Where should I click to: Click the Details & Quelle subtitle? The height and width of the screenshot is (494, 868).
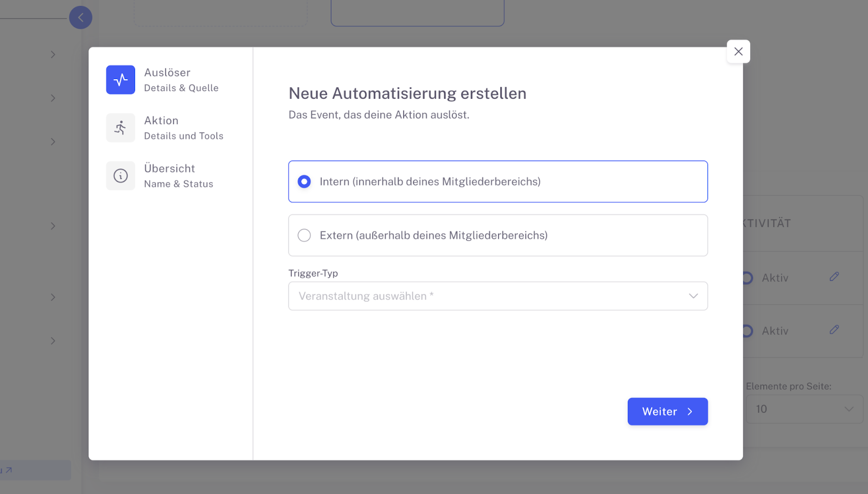(x=181, y=88)
